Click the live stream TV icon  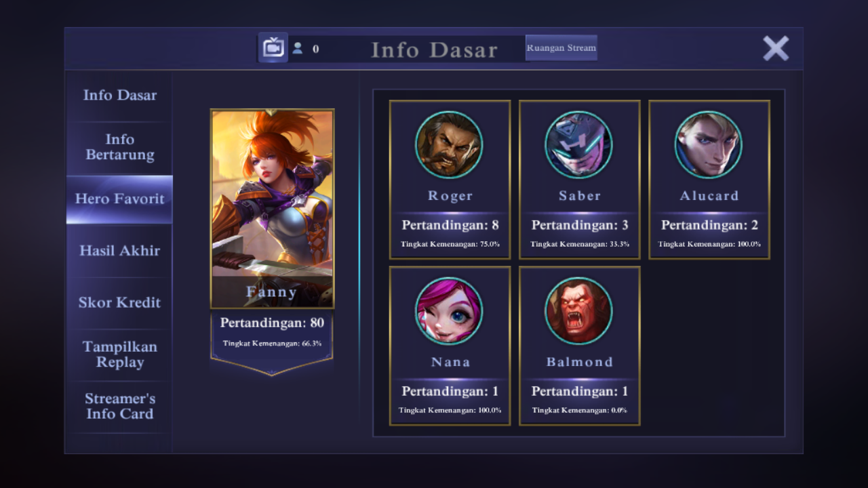[x=273, y=47]
